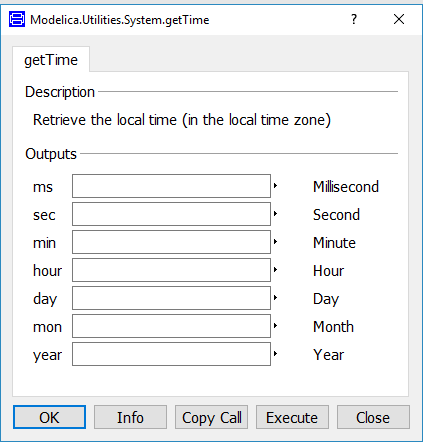Click the year output field

(x=171, y=354)
